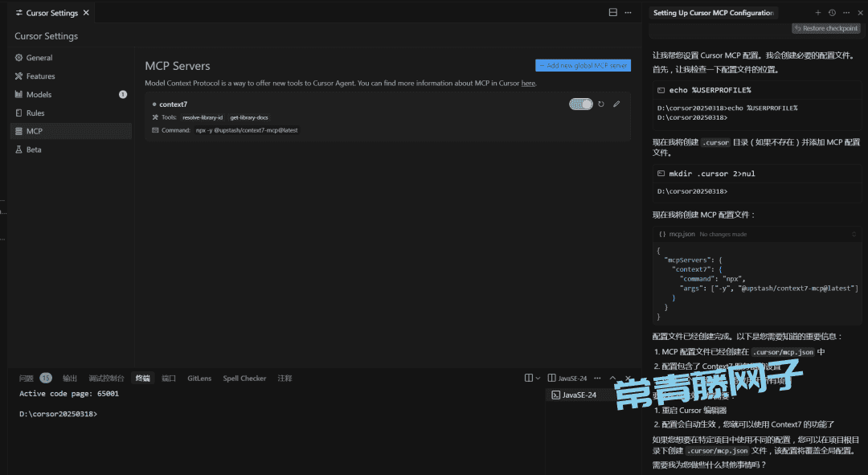Maximize the terminal panel with caret icon
The height and width of the screenshot is (475, 868).
point(612,378)
